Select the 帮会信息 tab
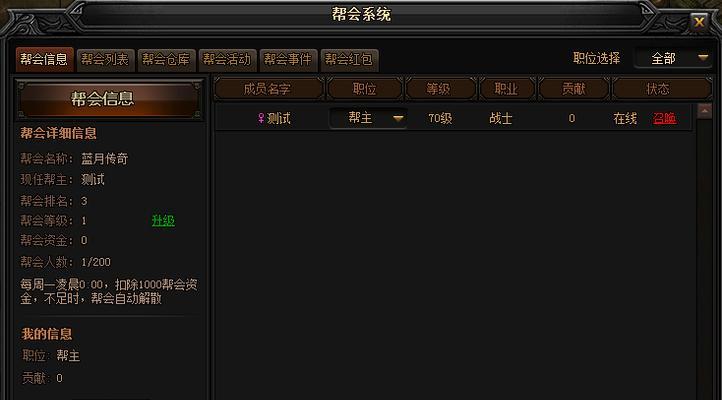 point(44,60)
